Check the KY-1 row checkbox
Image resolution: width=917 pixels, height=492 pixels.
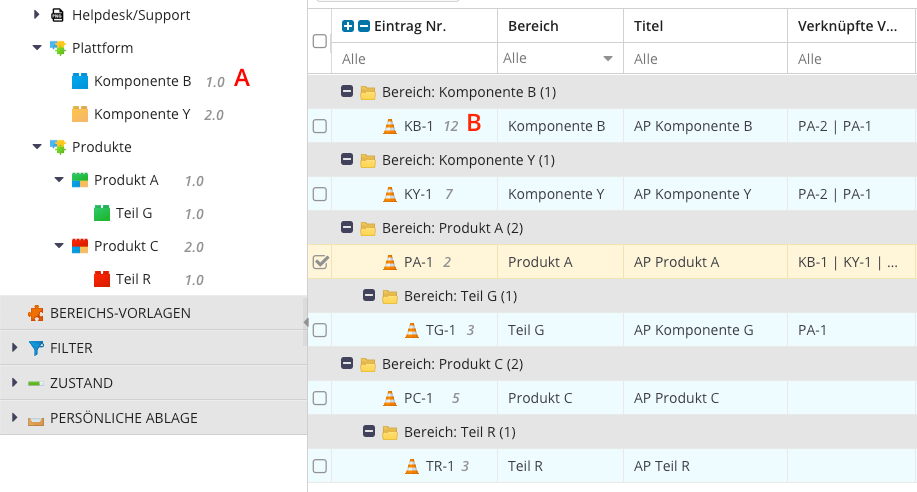(x=320, y=194)
